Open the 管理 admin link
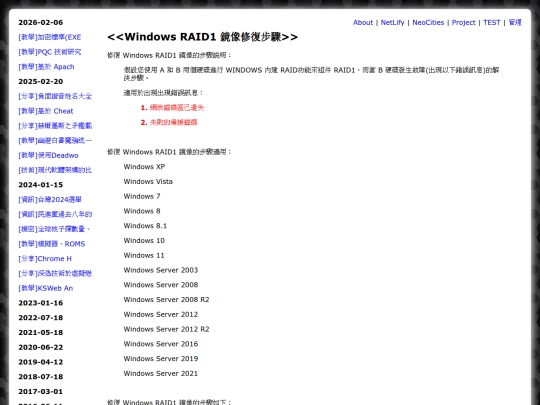The height and width of the screenshot is (405, 540). [515, 22]
